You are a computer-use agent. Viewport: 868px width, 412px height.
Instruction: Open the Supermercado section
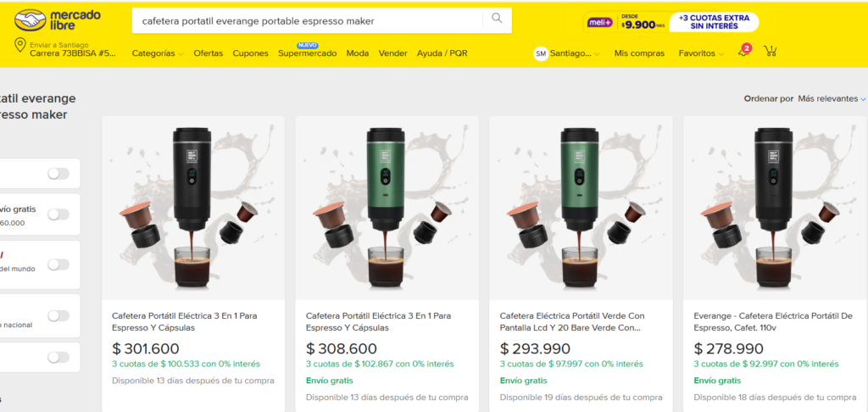(x=308, y=53)
